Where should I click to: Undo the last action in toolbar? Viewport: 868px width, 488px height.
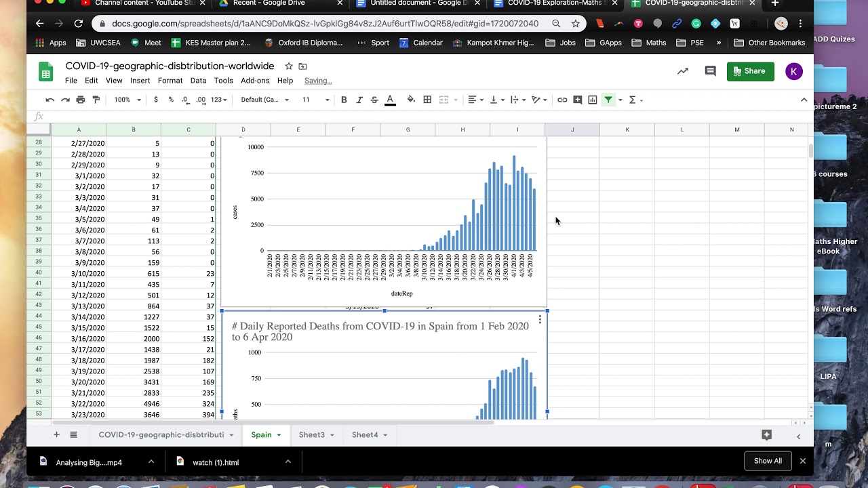50,100
